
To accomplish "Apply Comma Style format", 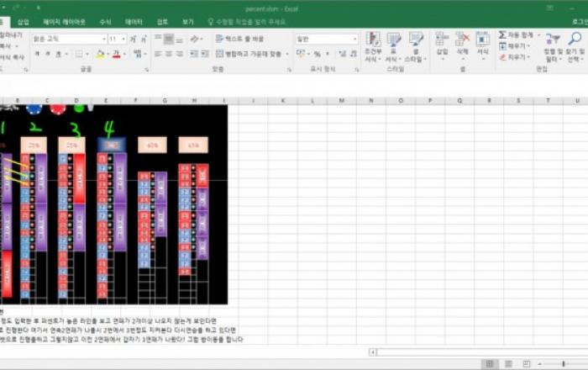I will [328, 54].
